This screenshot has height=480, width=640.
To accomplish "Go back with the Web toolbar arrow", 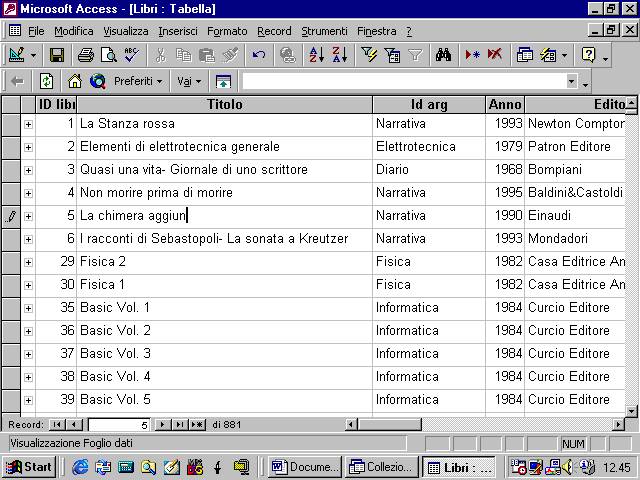I will point(17,81).
